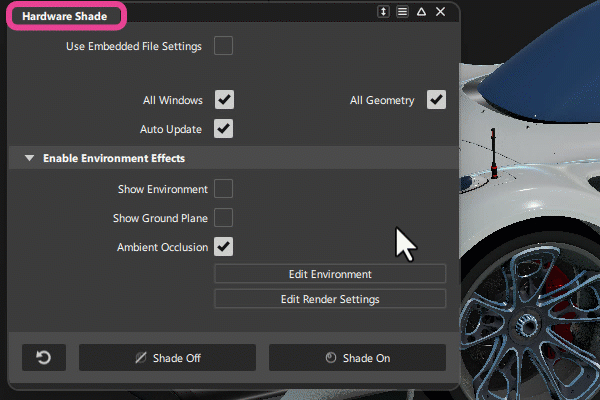Enable the Show Ground Plane checkbox

223,217
